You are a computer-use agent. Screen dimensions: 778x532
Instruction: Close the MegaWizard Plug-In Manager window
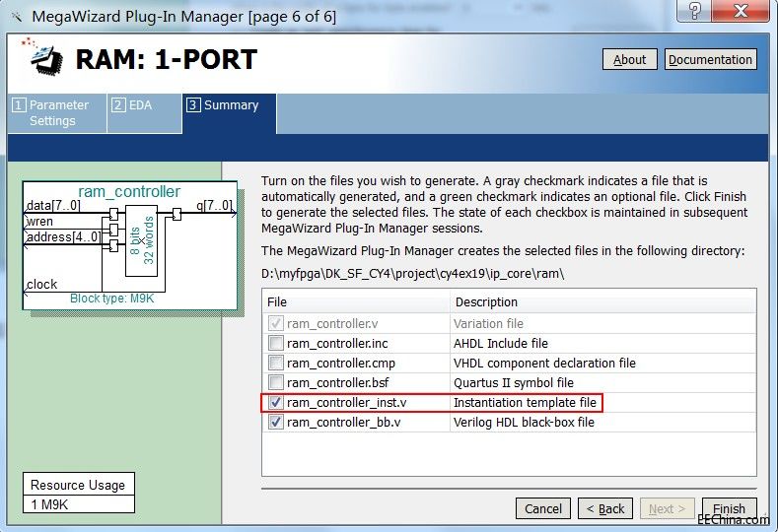click(x=741, y=11)
